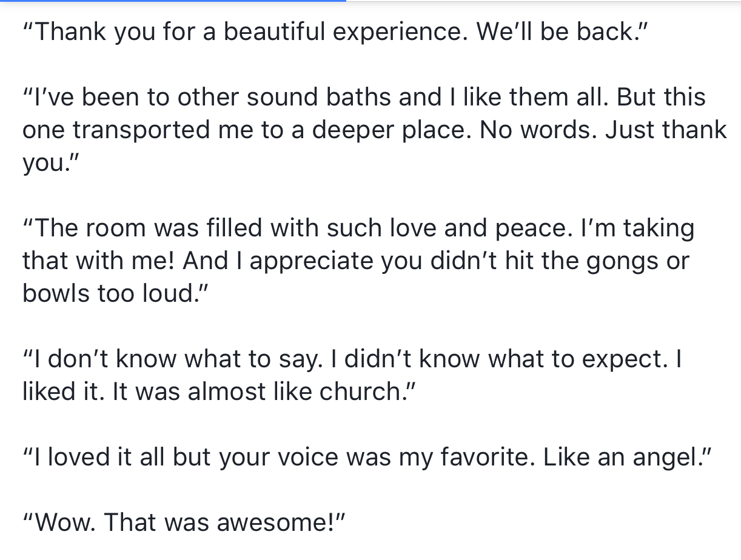
Task: Click the sentence "I don't know what to say."
Action: click(x=174, y=359)
